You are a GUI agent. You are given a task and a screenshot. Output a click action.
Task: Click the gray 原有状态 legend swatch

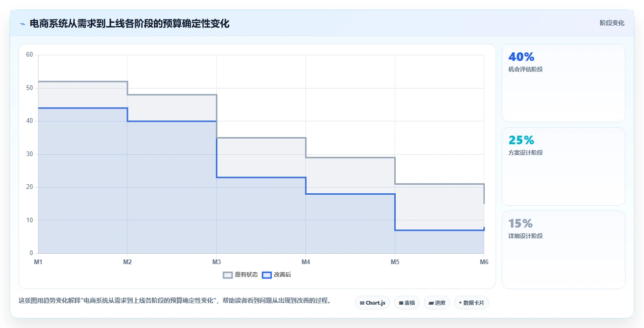click(228, 275)
